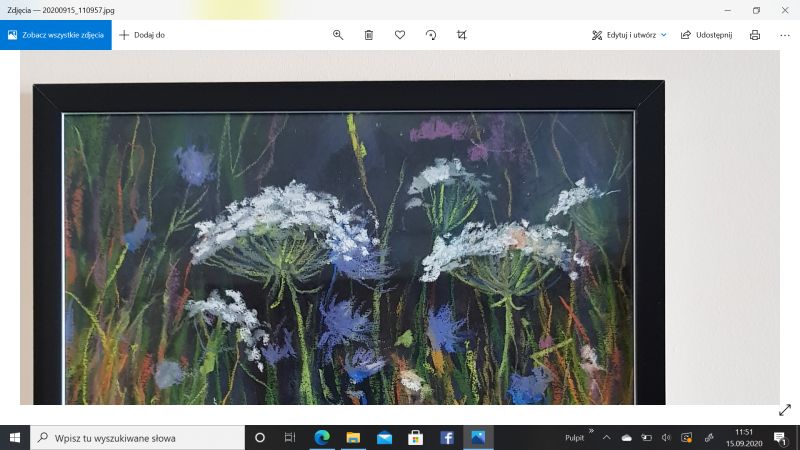
Task: Open File Explorer from the taskbar
Action: click(353, 437)
